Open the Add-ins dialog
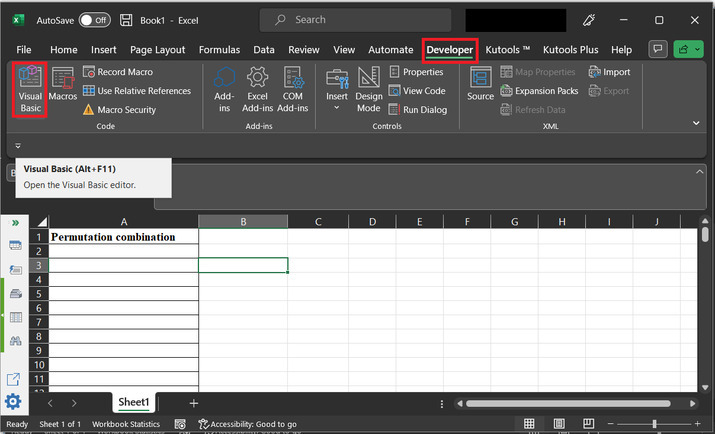 point(224,90)
